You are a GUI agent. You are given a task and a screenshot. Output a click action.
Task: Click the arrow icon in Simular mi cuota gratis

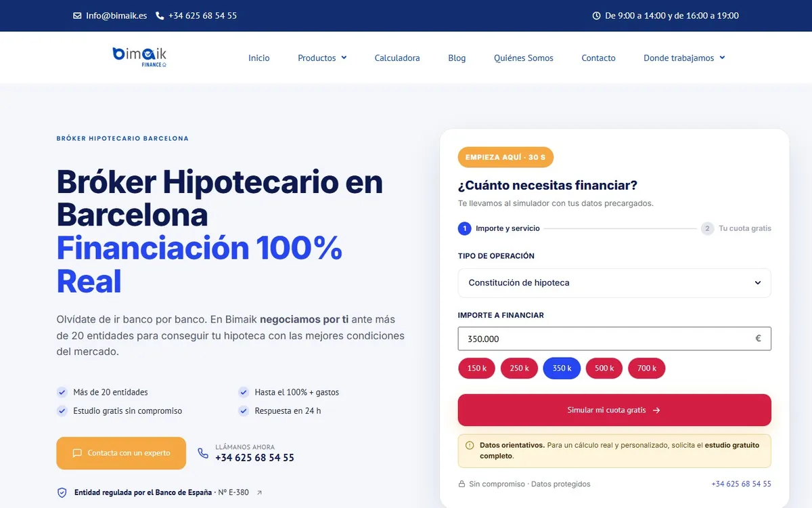tap(656, 410)
